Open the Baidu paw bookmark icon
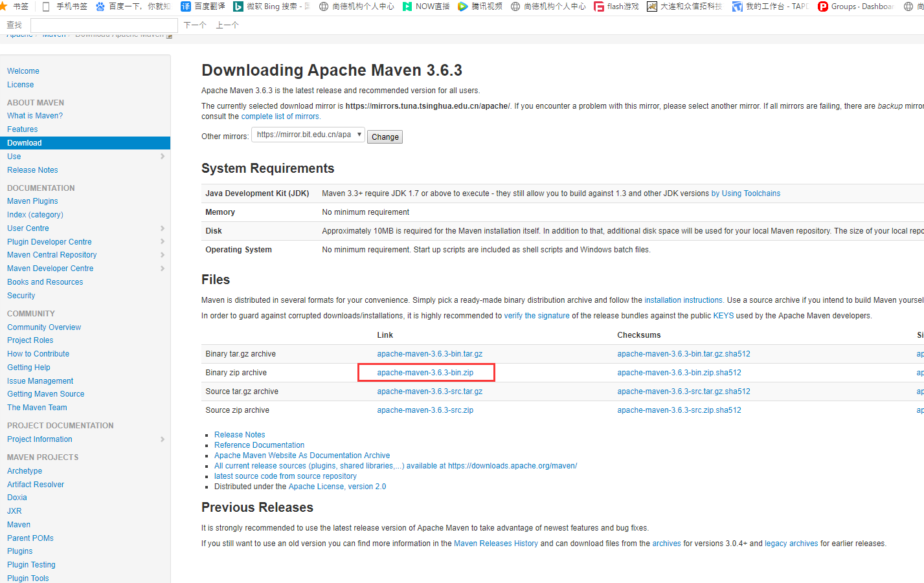The height and width of the screenshot is (583, 924). tap(100, 6)
